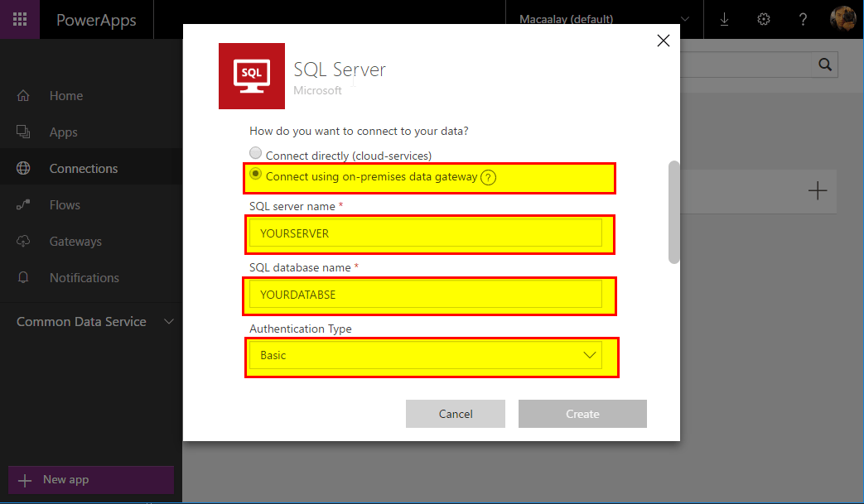The width and height of the screenshot is (864, 504).
Task: Click the New app button
Action: [x=91, y=480]
